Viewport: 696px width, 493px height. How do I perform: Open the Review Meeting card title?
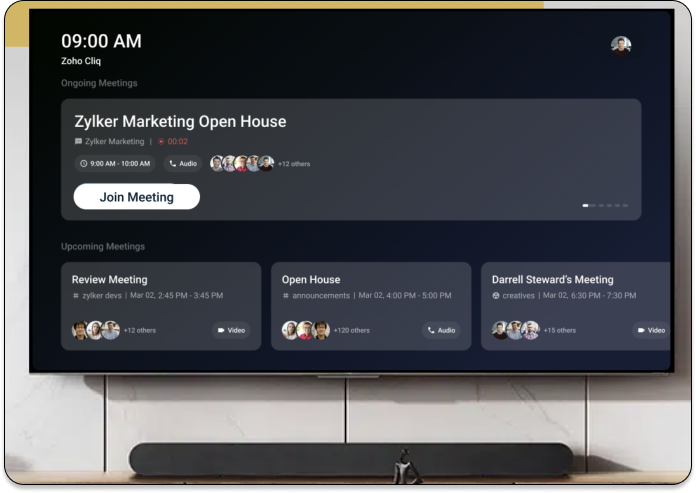[109, 280]
